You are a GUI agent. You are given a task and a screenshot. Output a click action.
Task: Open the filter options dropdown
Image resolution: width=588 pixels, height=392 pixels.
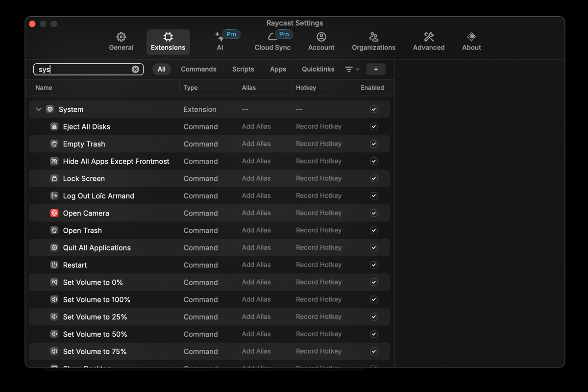point(352,70)
